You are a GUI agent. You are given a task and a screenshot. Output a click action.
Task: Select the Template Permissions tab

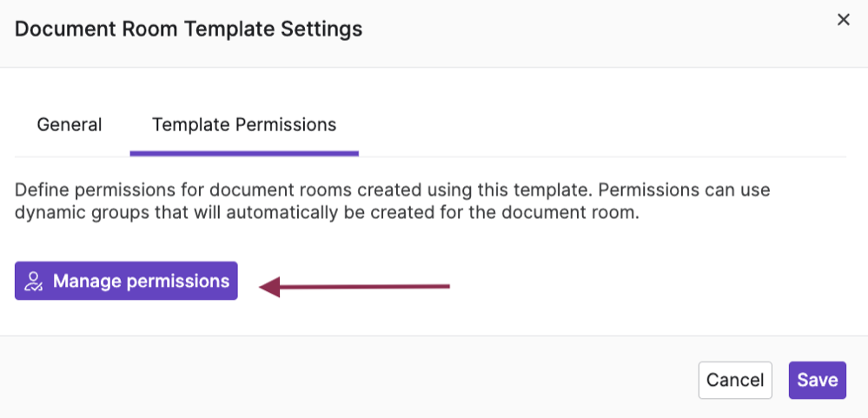click(x=243, y=125)
